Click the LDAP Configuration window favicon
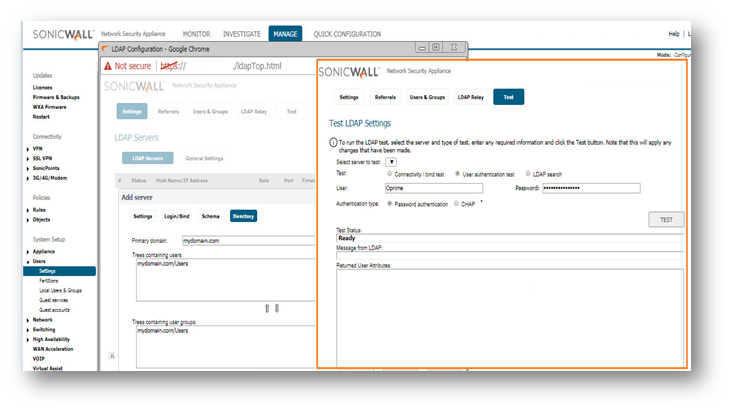Screen dimensions: 733x413 pos(104,47)
